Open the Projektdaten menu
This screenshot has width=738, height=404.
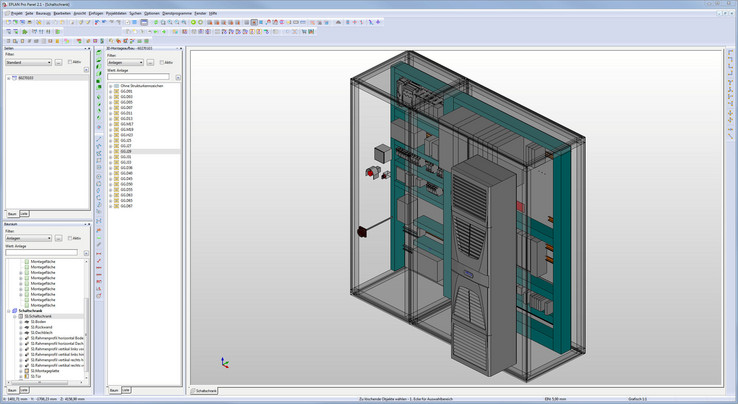tap(115, 13)
